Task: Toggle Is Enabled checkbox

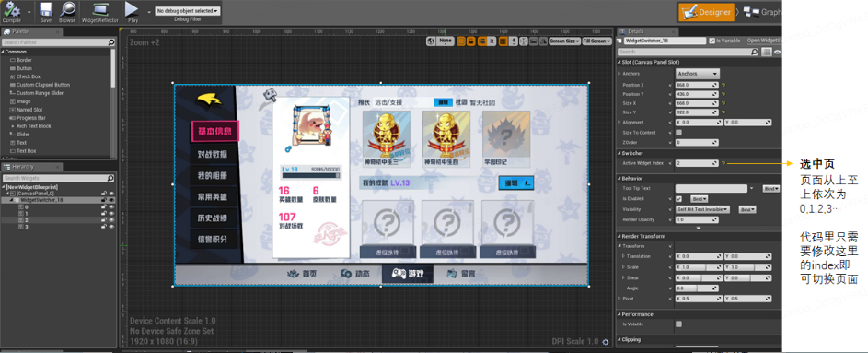Action: [678, 198]
